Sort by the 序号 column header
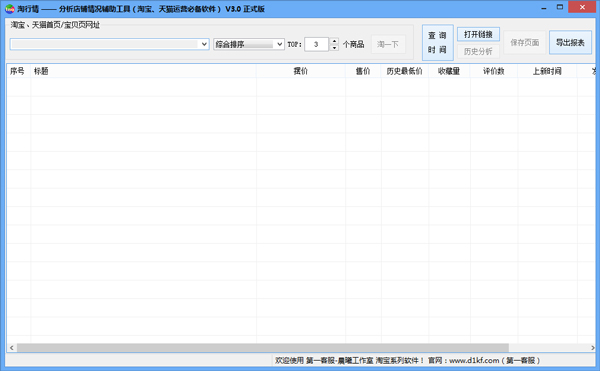 [x=18, y=71]
